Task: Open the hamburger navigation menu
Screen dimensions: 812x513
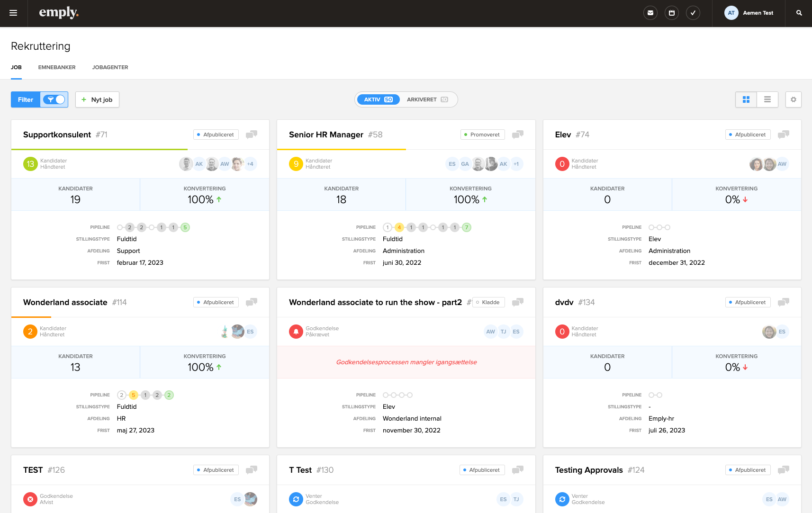Action: (13, 13)
